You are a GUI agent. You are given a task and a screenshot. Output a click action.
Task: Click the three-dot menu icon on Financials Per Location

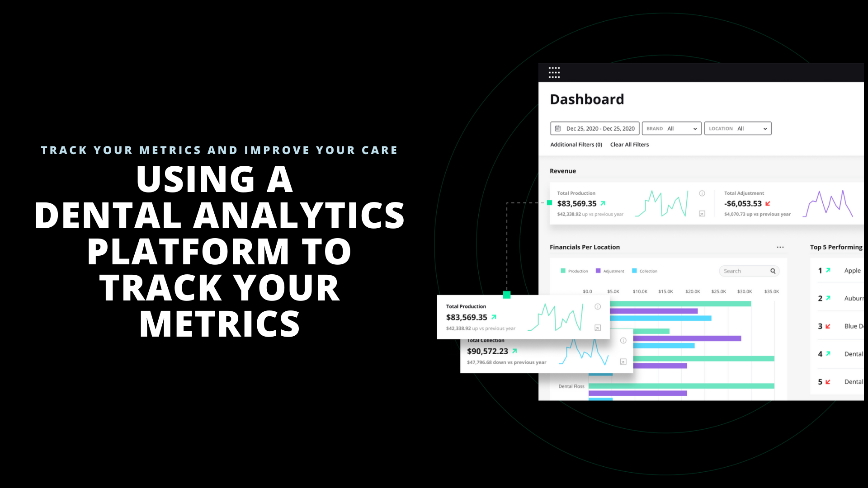780,247
